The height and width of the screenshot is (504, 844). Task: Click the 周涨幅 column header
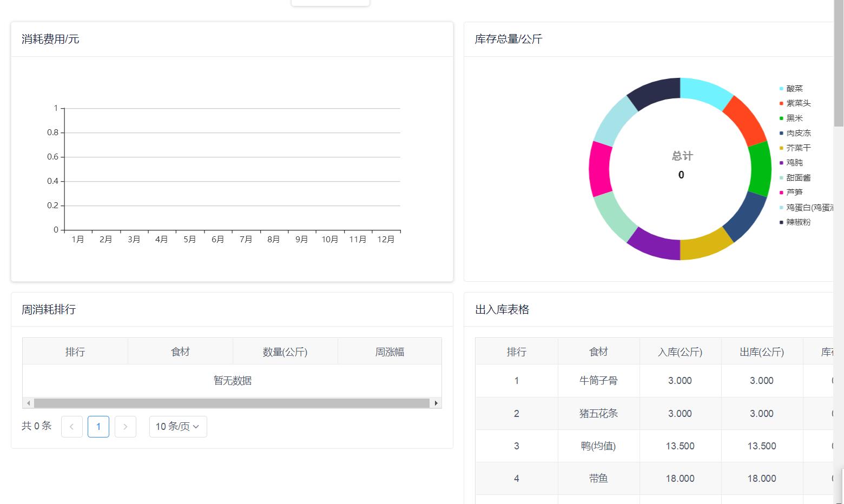click(390, 352)
